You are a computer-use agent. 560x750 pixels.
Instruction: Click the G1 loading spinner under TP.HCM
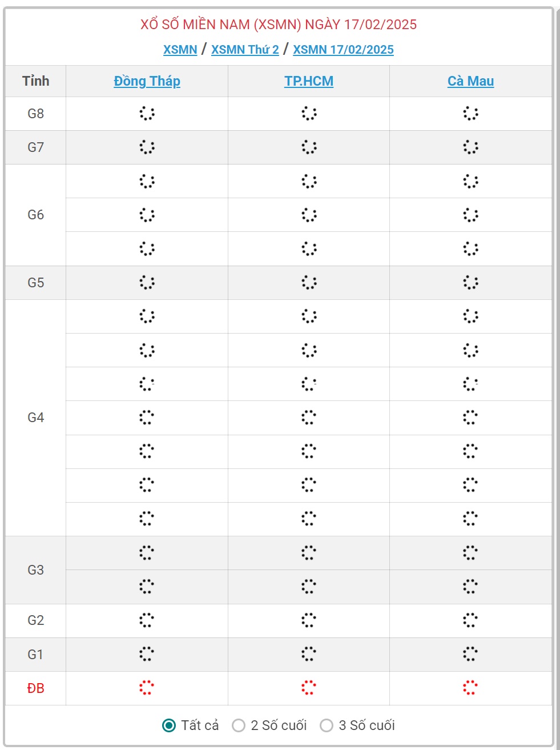coord(309,654)
